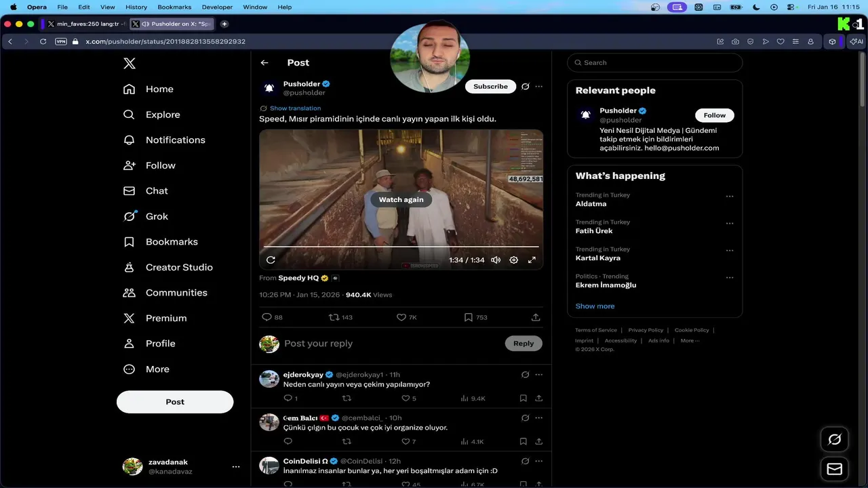
Task: Mute the video volume
Action: click(496, 260)
